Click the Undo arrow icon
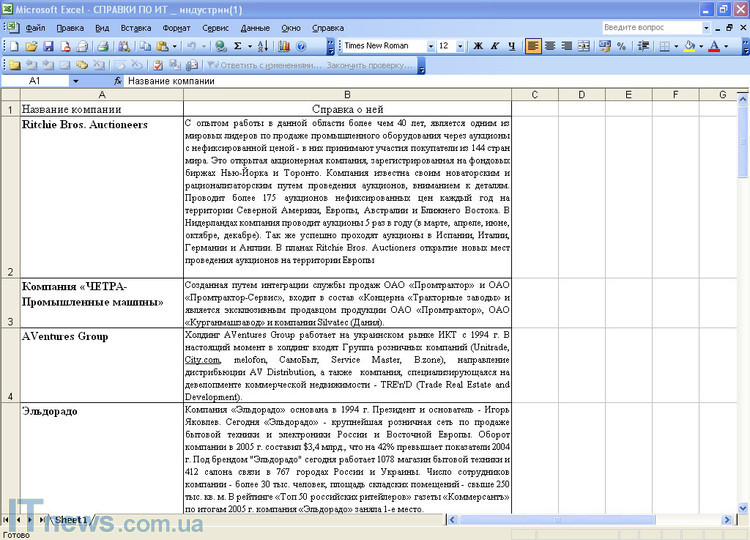750x540 pixels. click(x=191, y=46)
